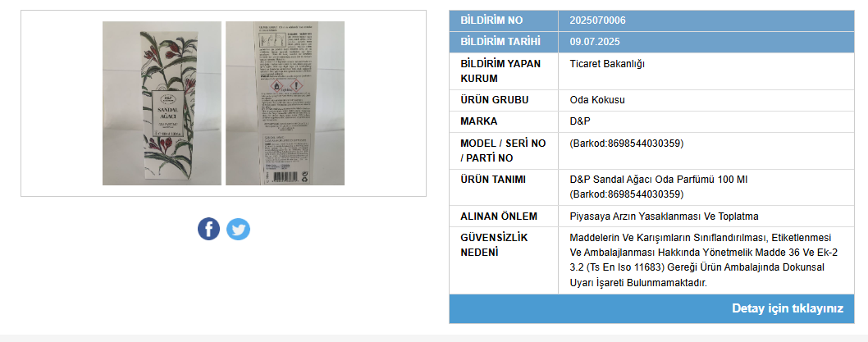Click the safety reason paragraph text
This screenshot has height=342, width=868.
(704, 260)
